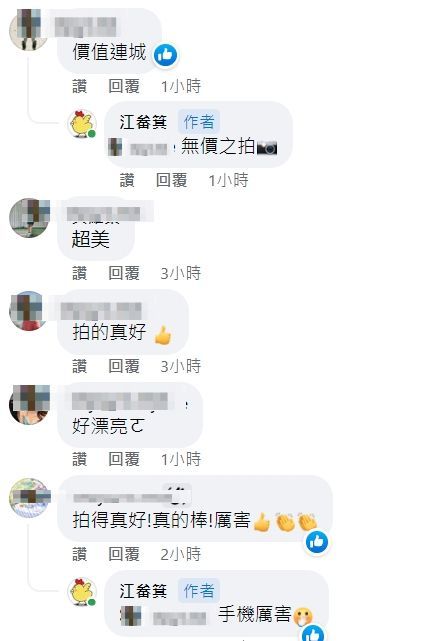Reply to the 拍的真好 comment

(124, 366)
